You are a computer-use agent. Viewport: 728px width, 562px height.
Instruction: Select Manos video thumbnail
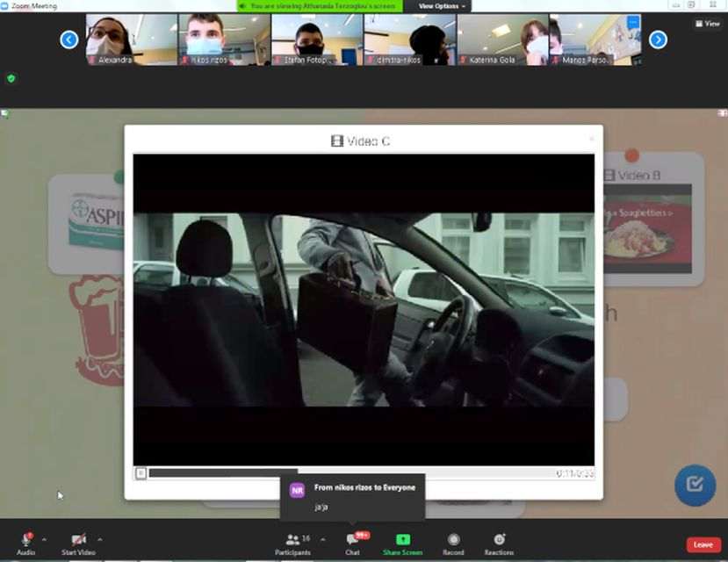click(595, 40)
